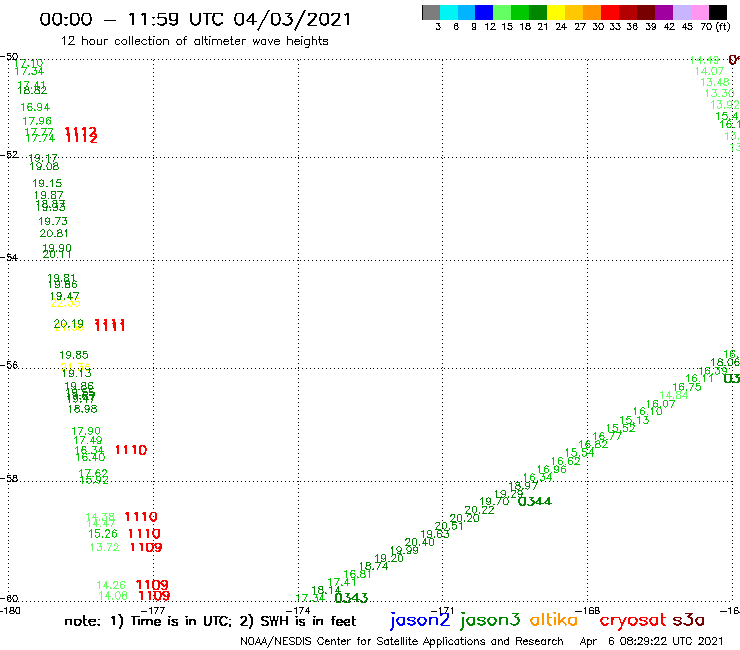Click the wave height value 14.08
740x650 pixels.
(113, 596)
